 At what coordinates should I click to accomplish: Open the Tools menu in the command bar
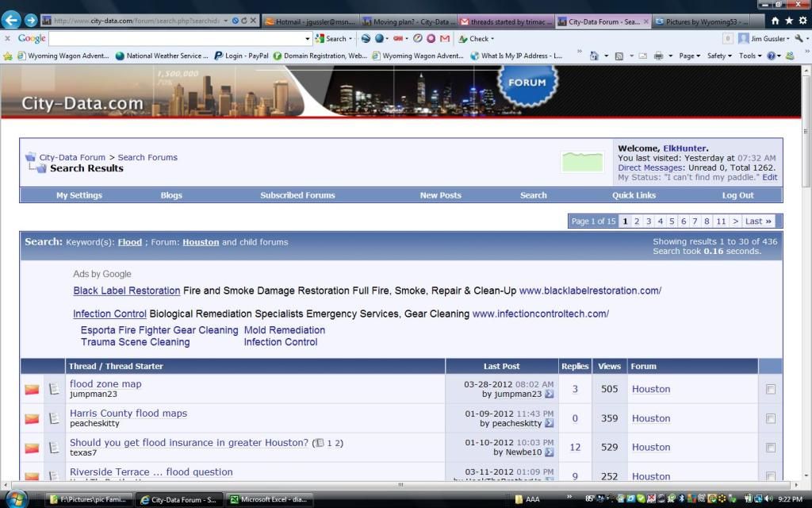(750, 56)
